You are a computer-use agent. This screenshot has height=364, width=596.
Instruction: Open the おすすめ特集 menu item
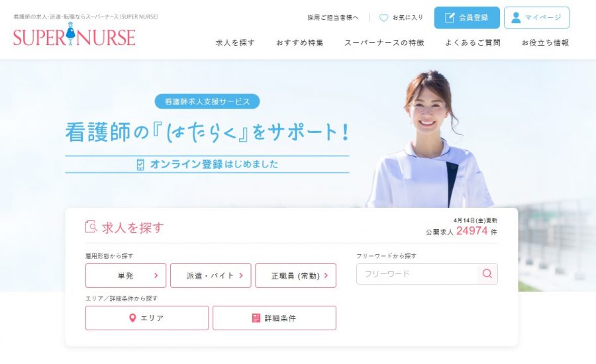pos(299,42)
